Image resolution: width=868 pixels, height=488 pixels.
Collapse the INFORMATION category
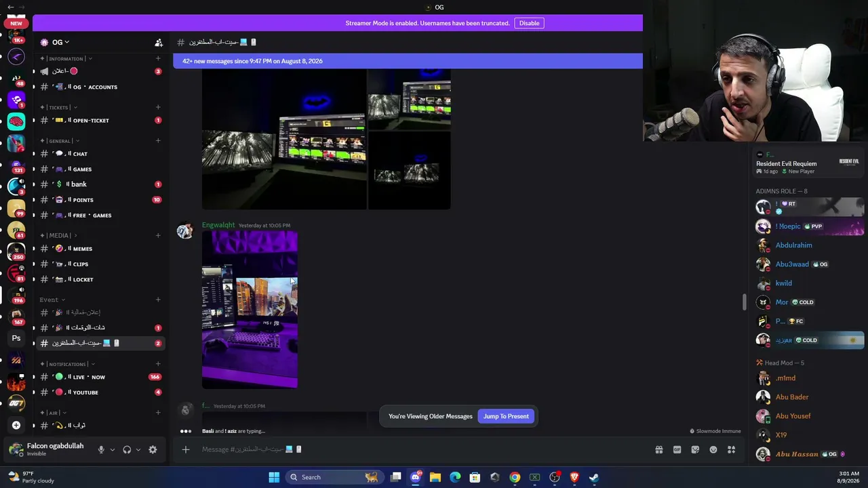pos(66,59)
